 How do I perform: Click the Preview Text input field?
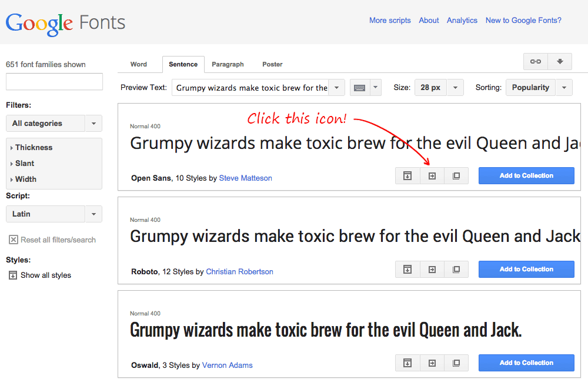[x=250, y=88]
